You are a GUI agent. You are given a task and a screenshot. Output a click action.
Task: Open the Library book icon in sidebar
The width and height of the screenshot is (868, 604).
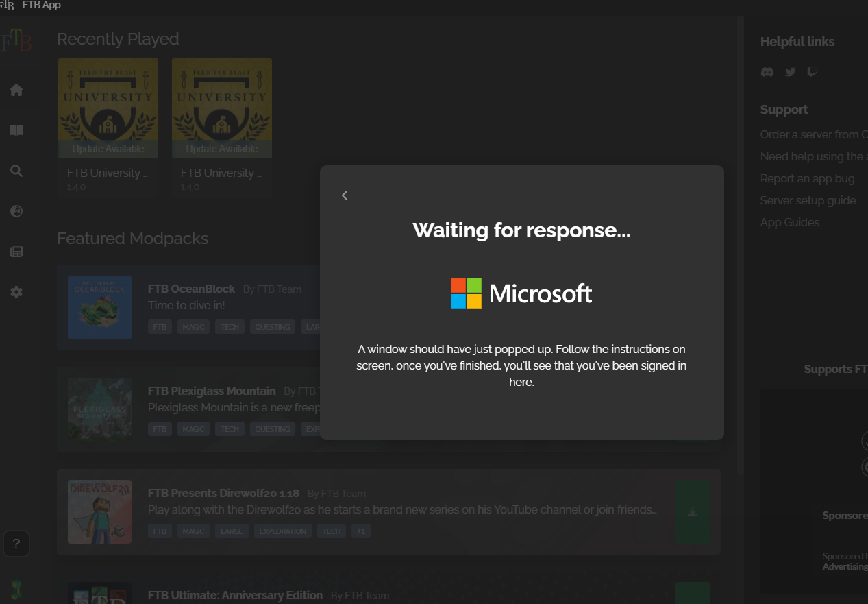point(16,130)
